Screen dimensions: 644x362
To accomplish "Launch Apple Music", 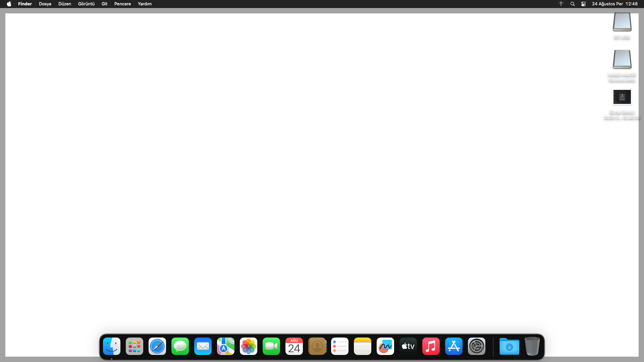I will tap(431, 346).
